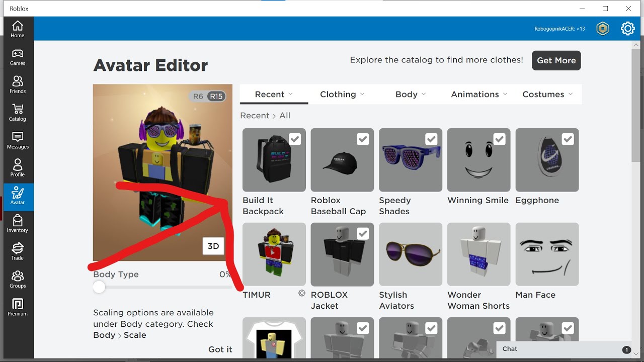
Task: Expand the Animations dropdown tab
Action: 479,94
